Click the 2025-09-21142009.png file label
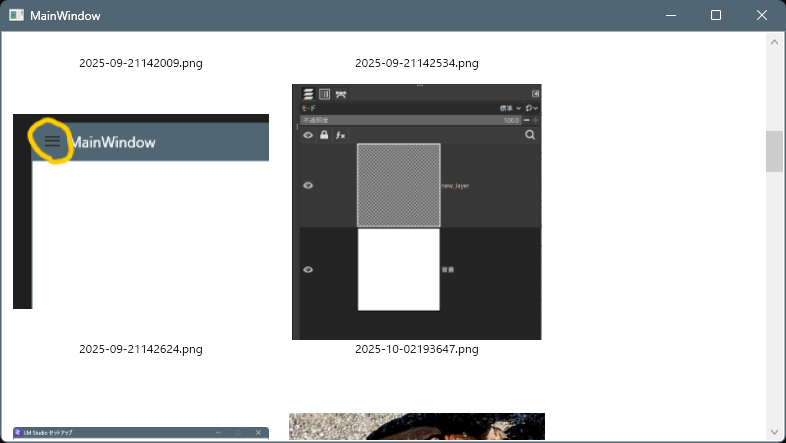The image size is (786, 443). 141,63
